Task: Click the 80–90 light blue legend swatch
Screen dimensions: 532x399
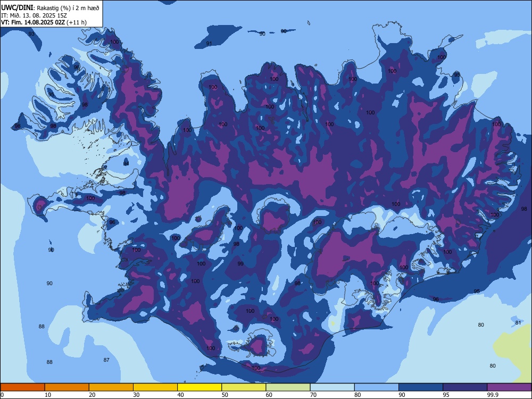Action: [x=377, y=387]
